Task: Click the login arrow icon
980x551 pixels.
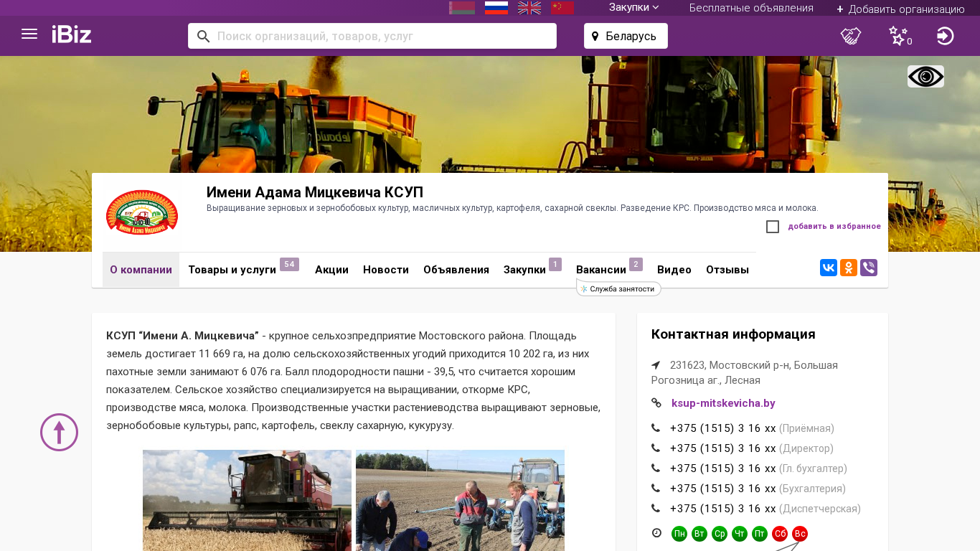Action: pyautogui.click(x=946, y=36)
